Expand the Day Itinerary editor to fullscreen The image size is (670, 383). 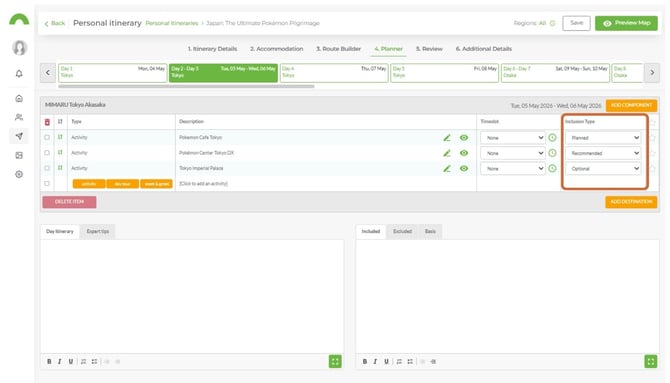pyautogui.click(x=335, y=362)
